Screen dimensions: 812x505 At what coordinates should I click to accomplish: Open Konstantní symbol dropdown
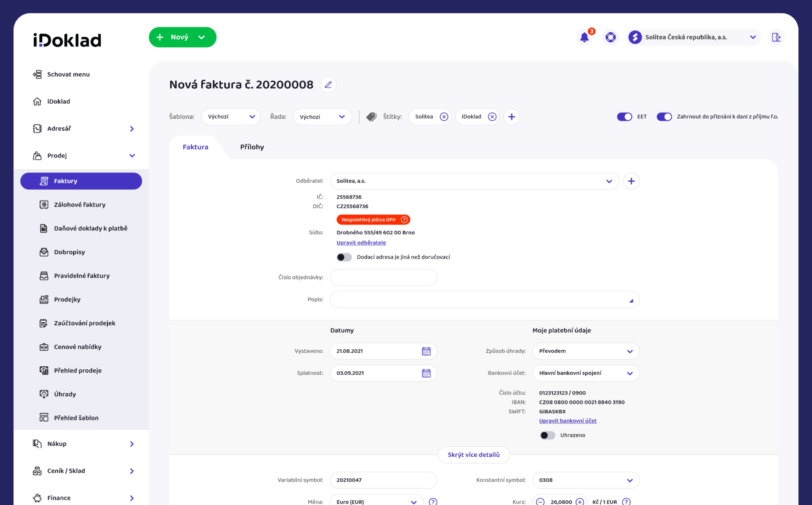(586, 480)
